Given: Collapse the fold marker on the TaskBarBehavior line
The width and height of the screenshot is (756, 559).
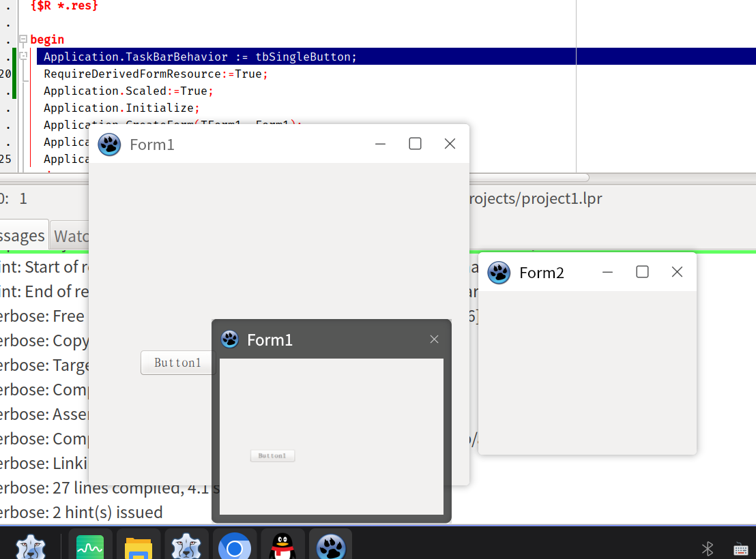Looking at the screenshot, I should (23, 56).
